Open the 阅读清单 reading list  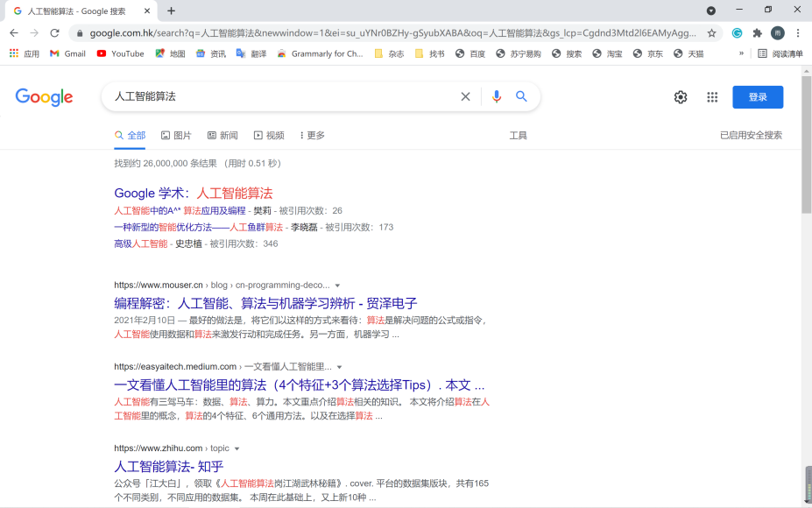[780, 53]
